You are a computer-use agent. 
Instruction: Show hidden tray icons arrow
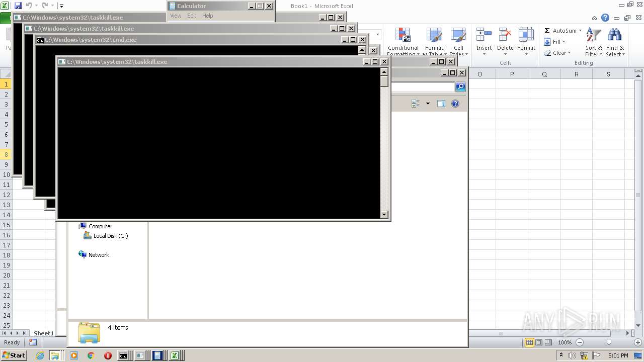561,355
